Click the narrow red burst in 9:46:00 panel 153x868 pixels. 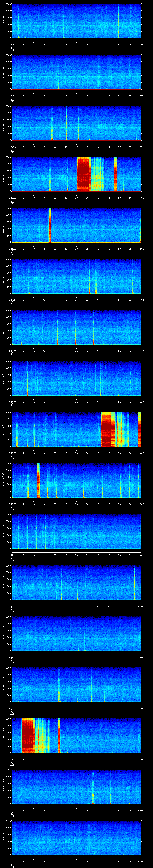point(38,480)
